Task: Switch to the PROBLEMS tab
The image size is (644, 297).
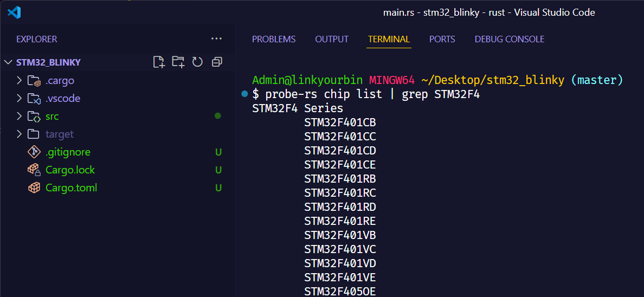Action: click(274, 39)
